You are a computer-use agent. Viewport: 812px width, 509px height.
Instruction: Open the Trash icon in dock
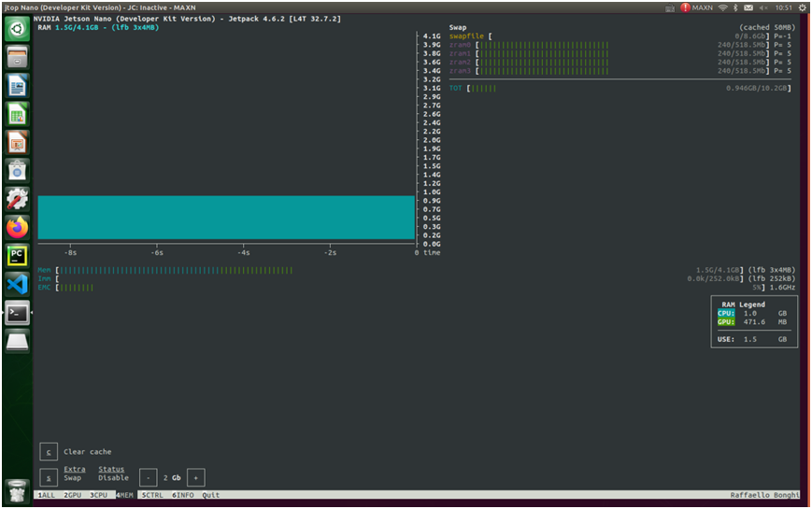[17, 491]
